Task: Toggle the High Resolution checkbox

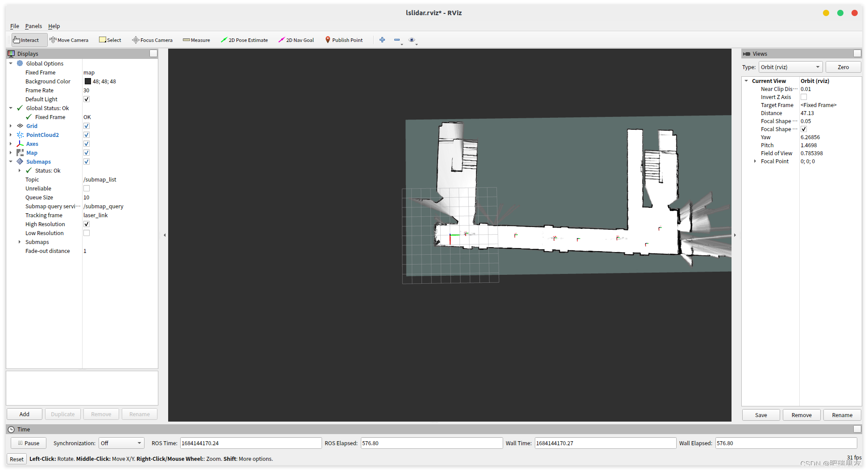Action: pyautogui.click(x=87, y=224)
